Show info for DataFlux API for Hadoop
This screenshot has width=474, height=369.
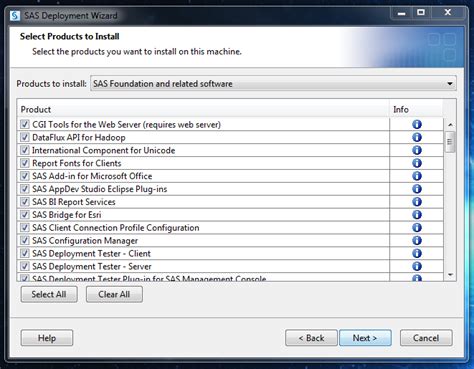coord(417,137)
